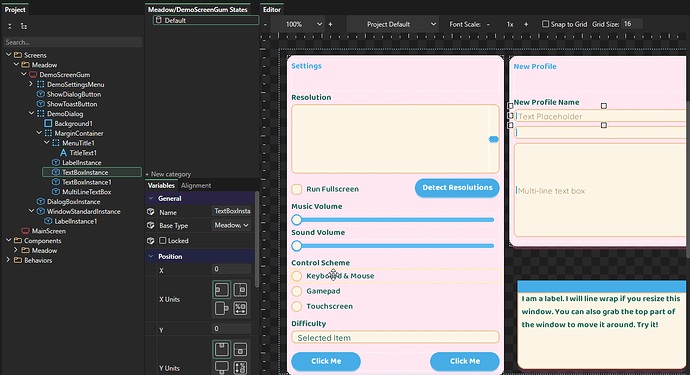The image size is (690, 375).
Task: Select the Editor tab
Action: (x=272, y=10)
